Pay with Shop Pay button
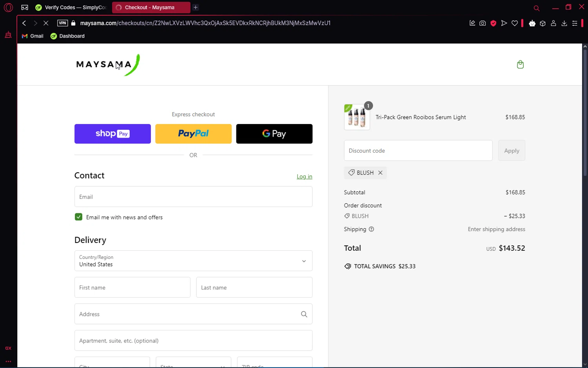Image resolution: width=588 pixels, height=368 pixels. click(113, 134)
